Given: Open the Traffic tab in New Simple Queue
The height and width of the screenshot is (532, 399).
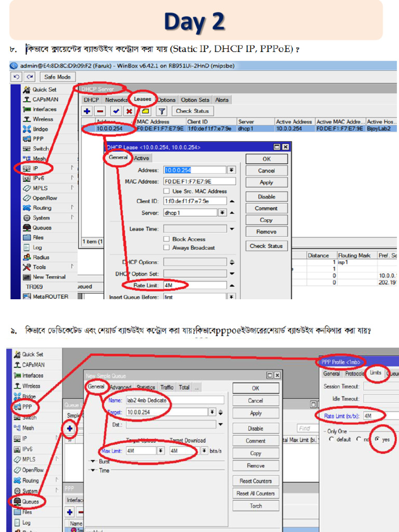Looking at the screenshot, I should 167,387.
